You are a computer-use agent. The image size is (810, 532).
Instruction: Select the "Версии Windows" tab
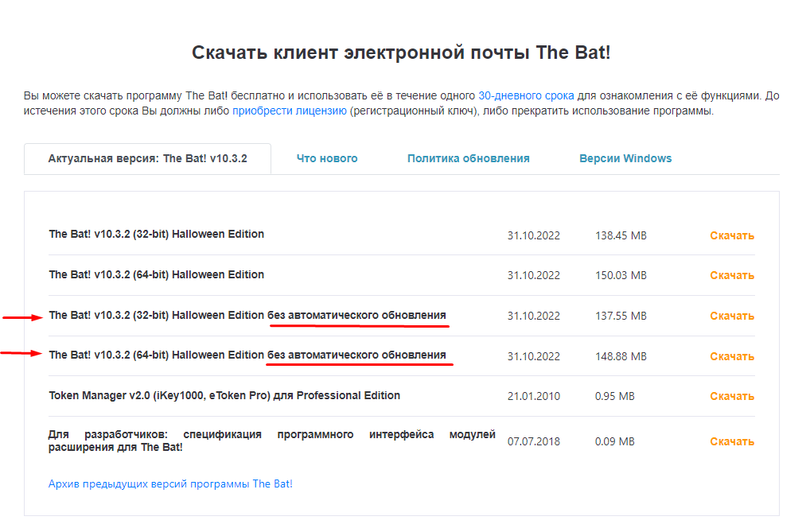[625, 158]
